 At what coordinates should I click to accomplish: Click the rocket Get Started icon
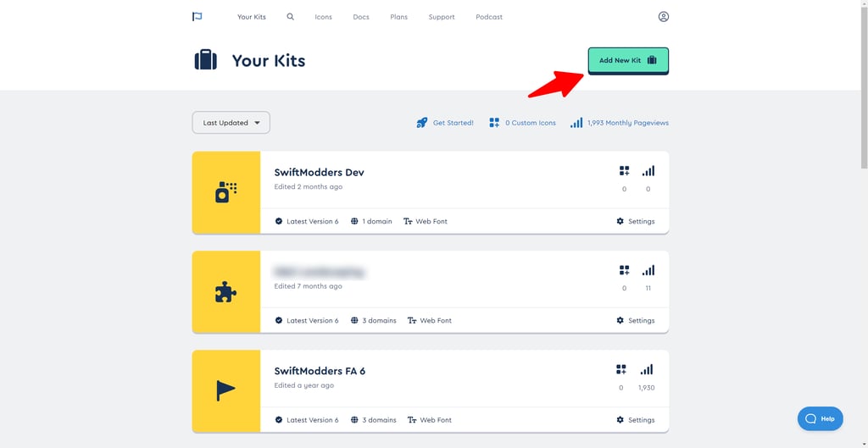click(422, 123)
